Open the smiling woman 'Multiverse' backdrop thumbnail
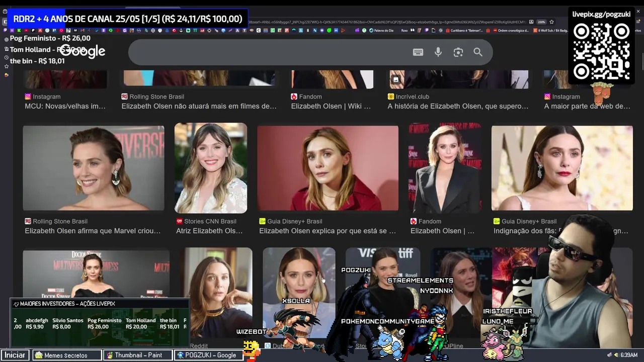 [x=94, y=168]
